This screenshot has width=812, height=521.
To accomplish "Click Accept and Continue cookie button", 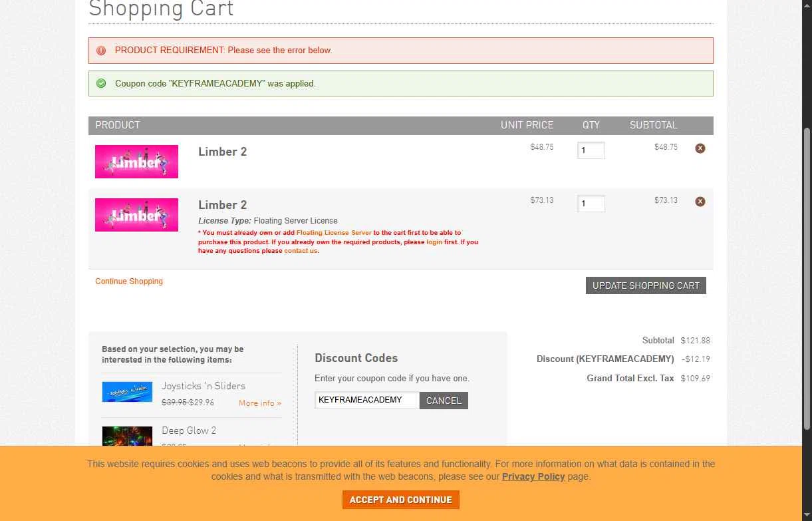I will 401,500.
